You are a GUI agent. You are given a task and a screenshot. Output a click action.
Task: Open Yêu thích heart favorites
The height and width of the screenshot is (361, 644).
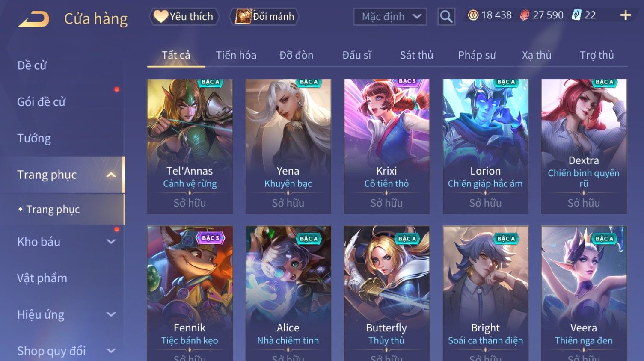click(184, 17)
